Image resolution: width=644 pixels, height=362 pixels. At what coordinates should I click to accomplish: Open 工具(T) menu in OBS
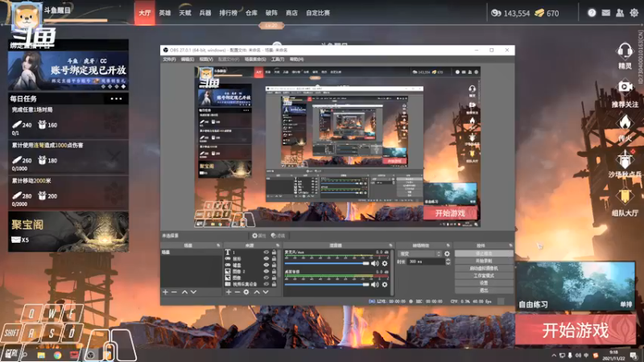point(278,60)
